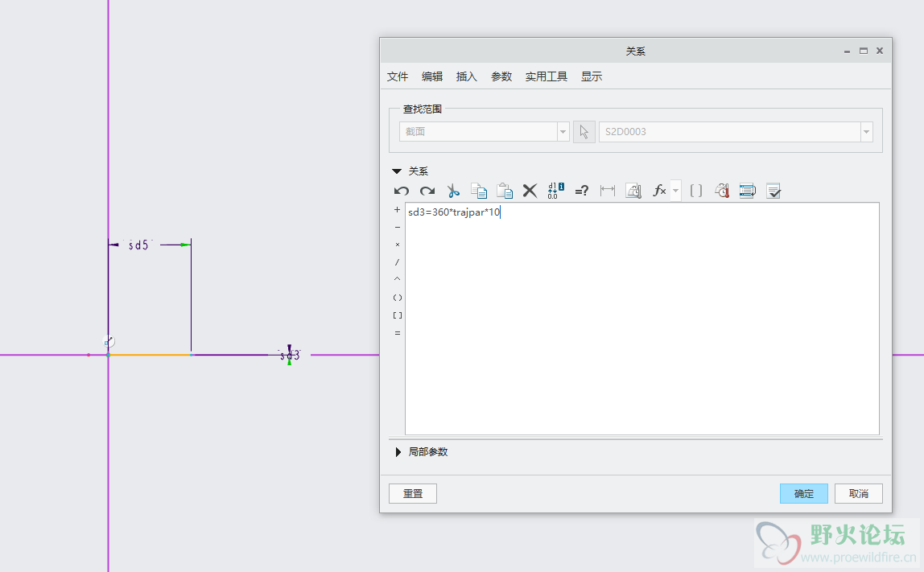
Task: Open the 显示 menu
Action: point(592,76)
